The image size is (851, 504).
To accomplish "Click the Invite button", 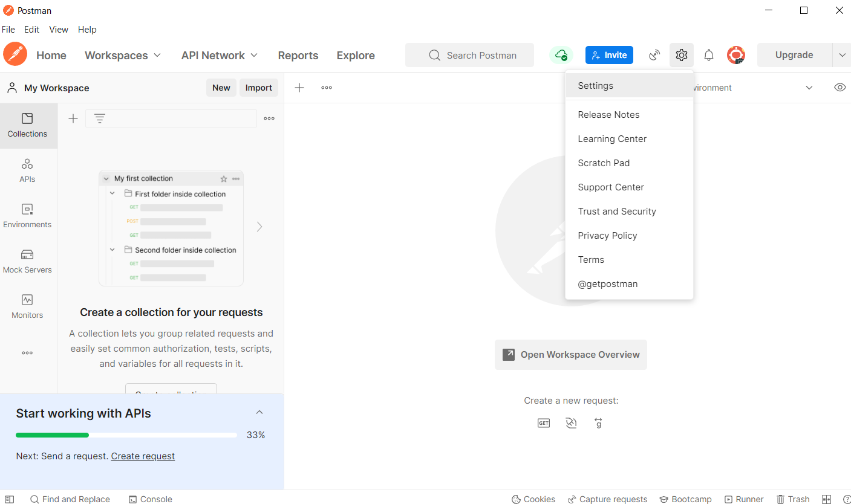I will click(609, 55).
